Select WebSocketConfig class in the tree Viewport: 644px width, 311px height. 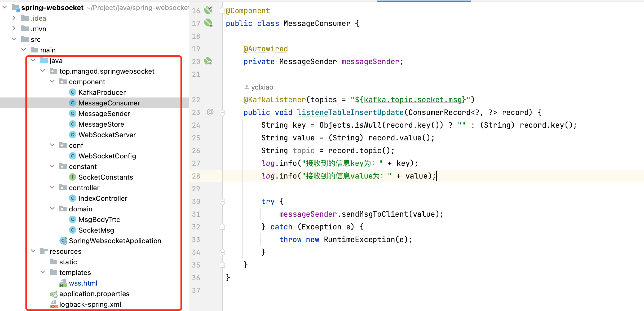[107, 156]
